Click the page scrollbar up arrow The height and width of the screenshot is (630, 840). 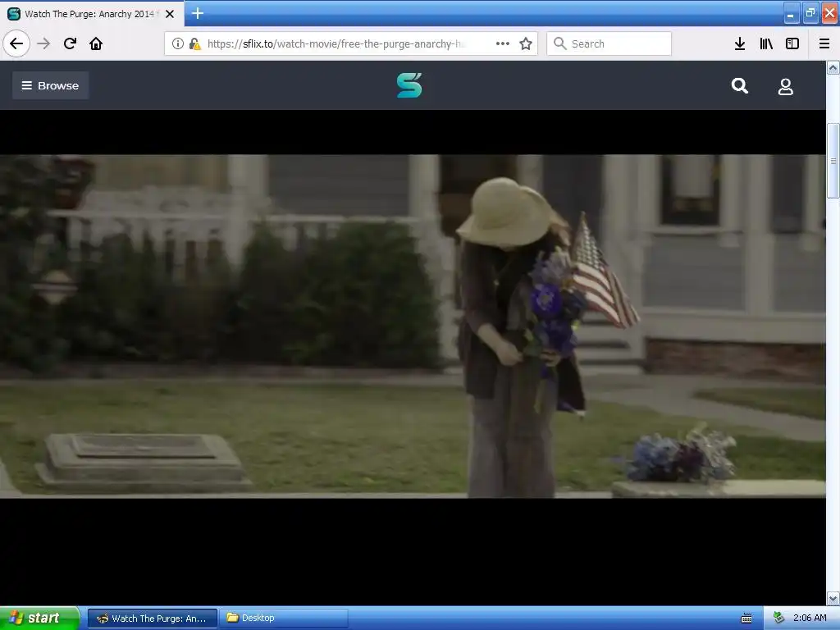point(833,67)
